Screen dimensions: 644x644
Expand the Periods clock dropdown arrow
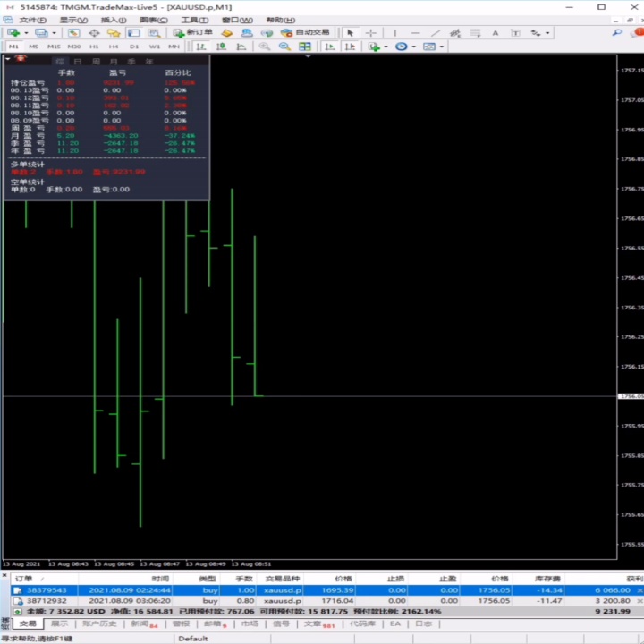tap(413, 47)
